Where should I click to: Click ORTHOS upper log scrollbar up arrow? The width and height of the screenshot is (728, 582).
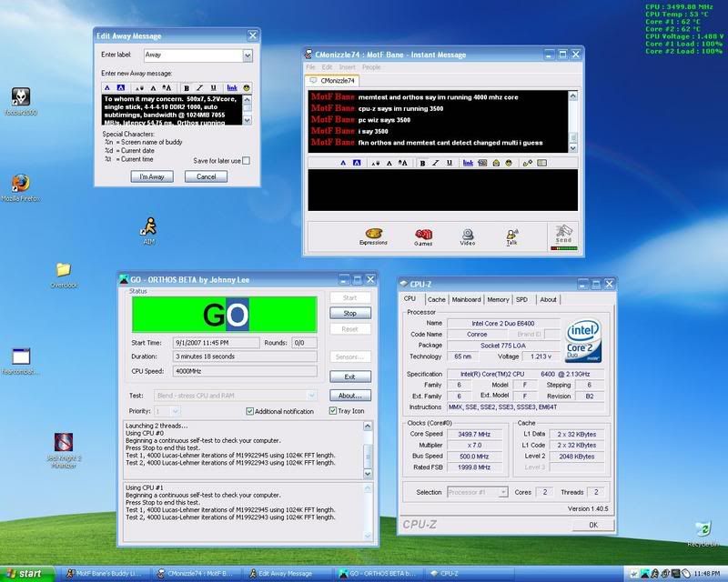[x=368, y=426]
